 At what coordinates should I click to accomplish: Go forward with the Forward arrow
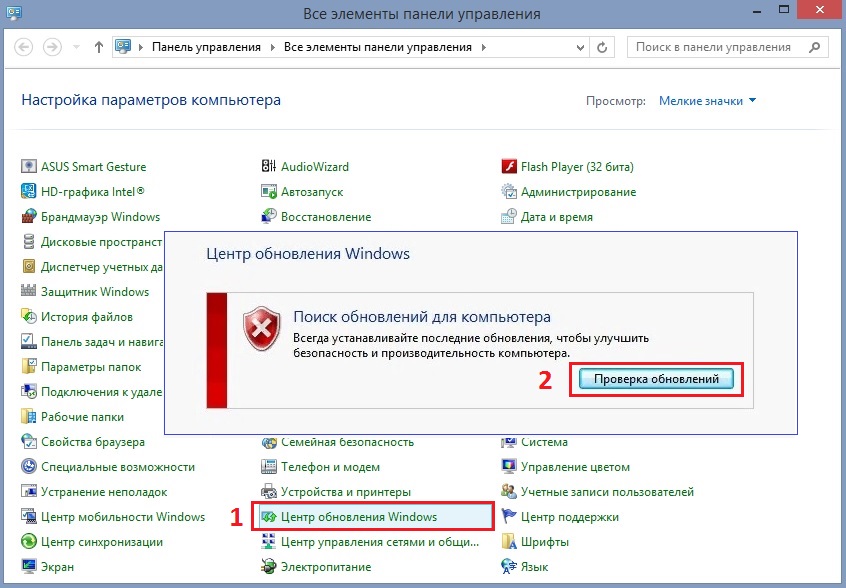pyautogui.click(x=52, y=47)
